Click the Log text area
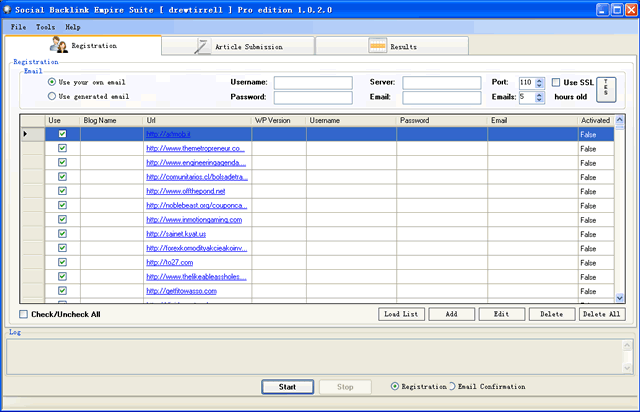This screenshot has height=412, width=640. pyautogui.click(x=315, y=356)
